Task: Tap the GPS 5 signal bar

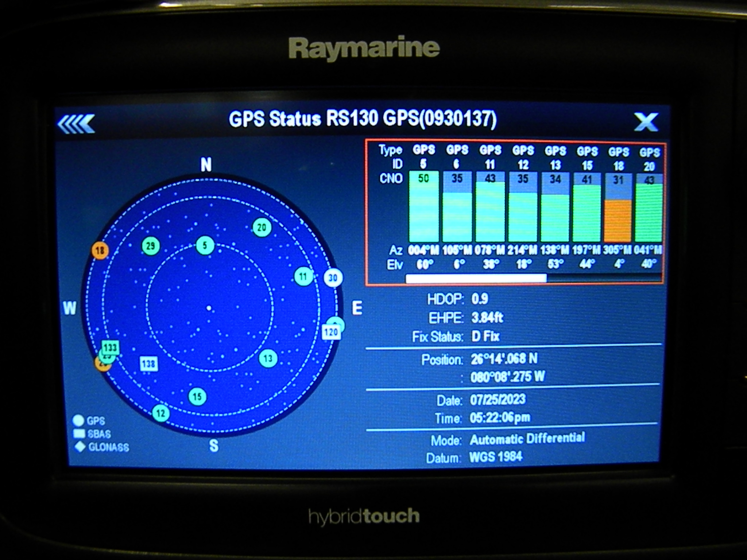Action: pos(423,206)
